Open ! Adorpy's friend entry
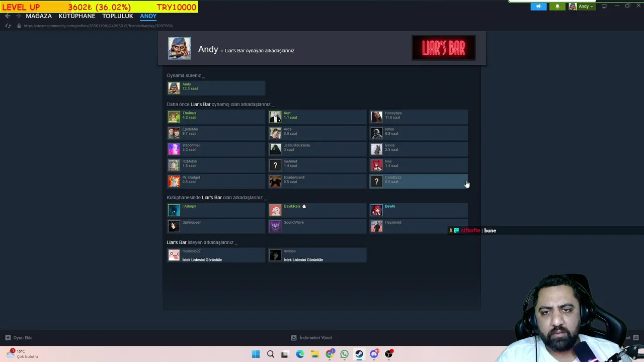644x362 pixels. [x=216, y=210]
